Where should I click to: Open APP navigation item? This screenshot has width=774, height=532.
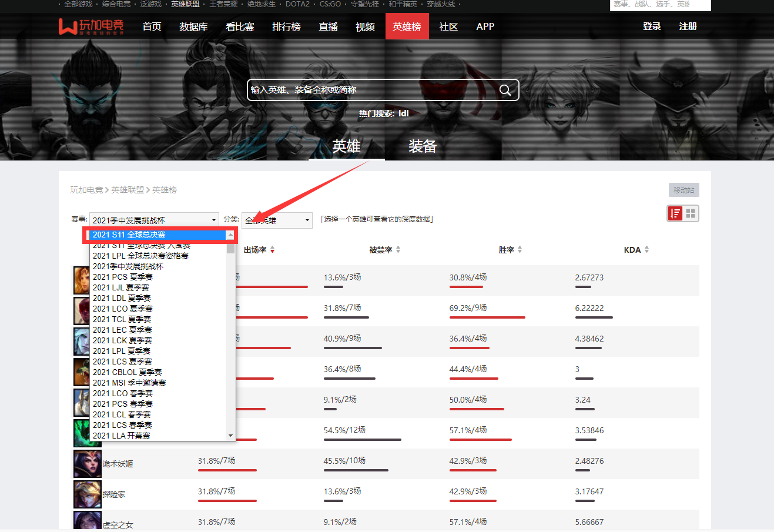485,26
